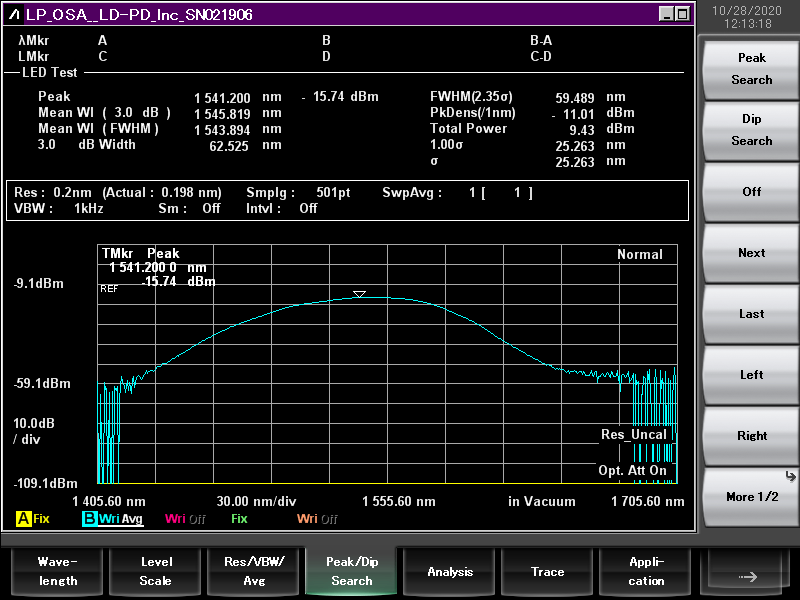
Task: Jump to Next peak
Action: (751, 253)
